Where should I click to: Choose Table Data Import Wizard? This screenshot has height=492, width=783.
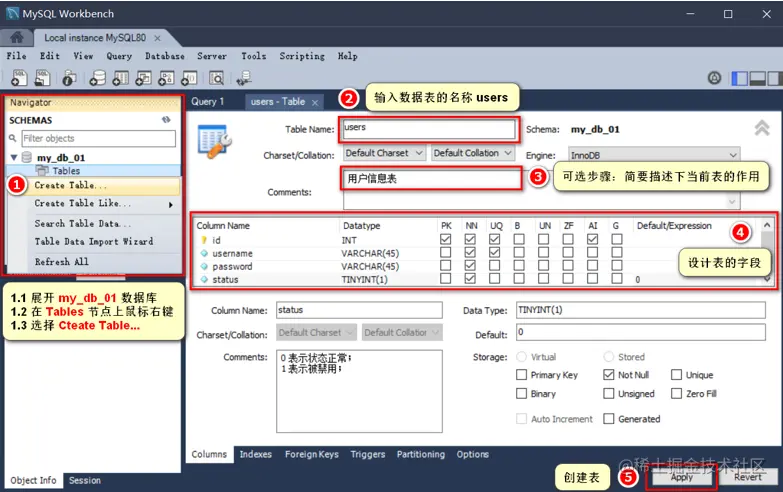pyautogui.click(x=94, y=241)
